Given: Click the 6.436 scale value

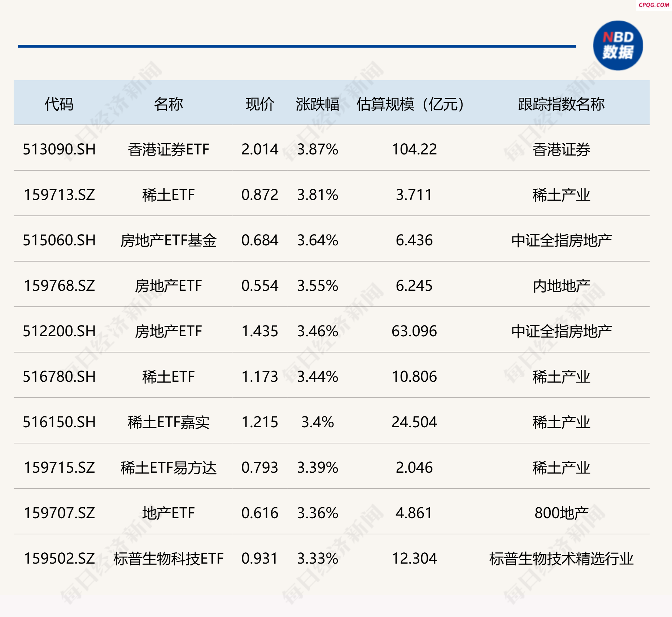Looking at the screenshot, I should coord(414,240).
